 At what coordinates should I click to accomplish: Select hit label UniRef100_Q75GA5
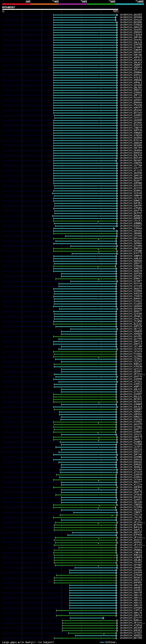click(x=131, y=575)
